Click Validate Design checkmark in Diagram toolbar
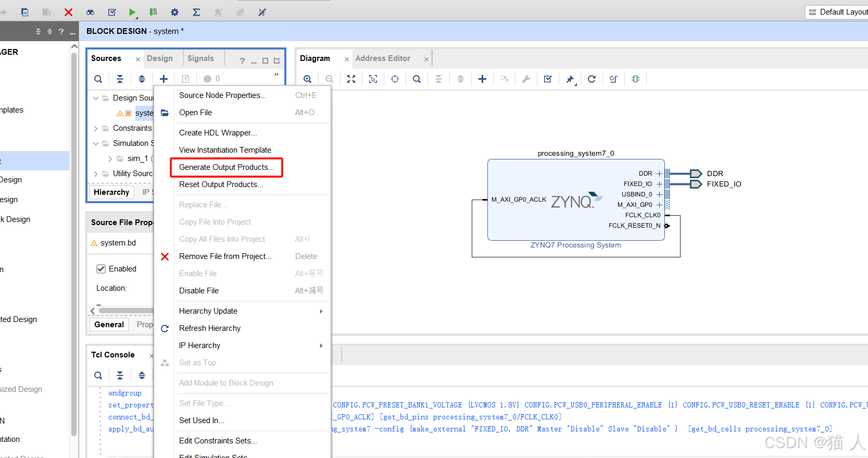This screenshot has width=868, height=458. point(548,79)
